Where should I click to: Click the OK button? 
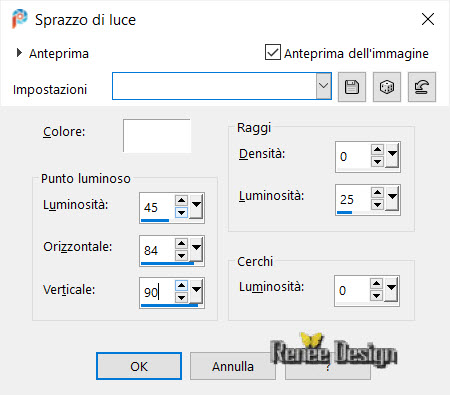pos(139,366)
